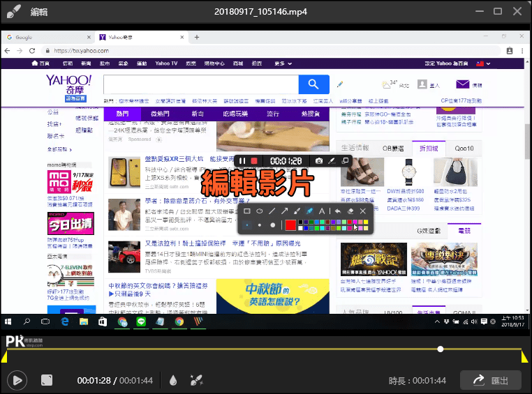Open LINE from the taskbar
Image resolution: width=532 pixels, height=394 pixels.
click(141, 321)
